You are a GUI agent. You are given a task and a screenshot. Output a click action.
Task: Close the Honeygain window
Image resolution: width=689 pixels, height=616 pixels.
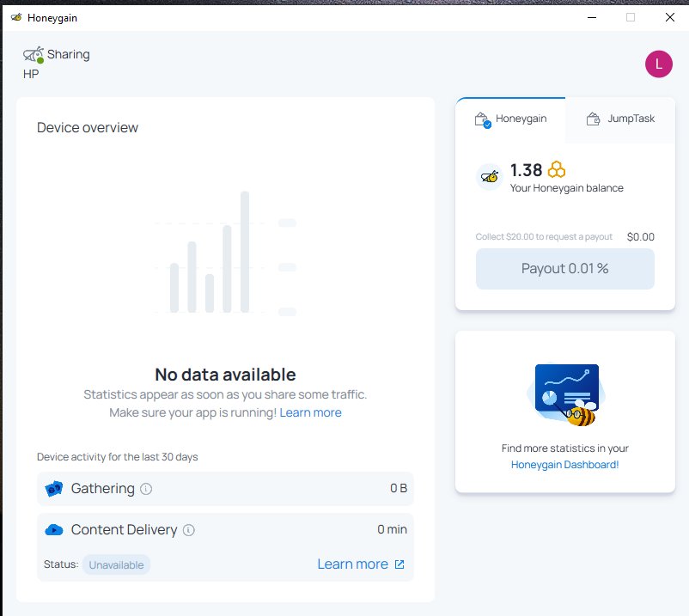coord(669,17)
